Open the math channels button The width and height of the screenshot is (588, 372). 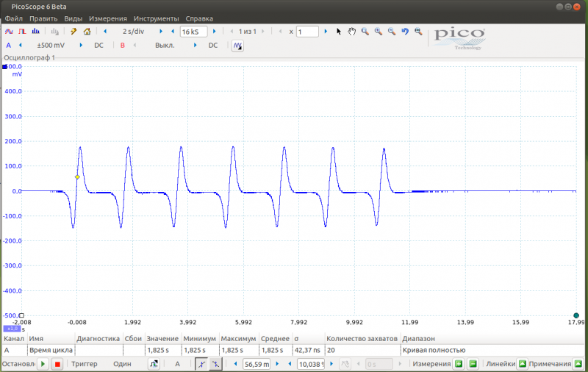[237, 46]
